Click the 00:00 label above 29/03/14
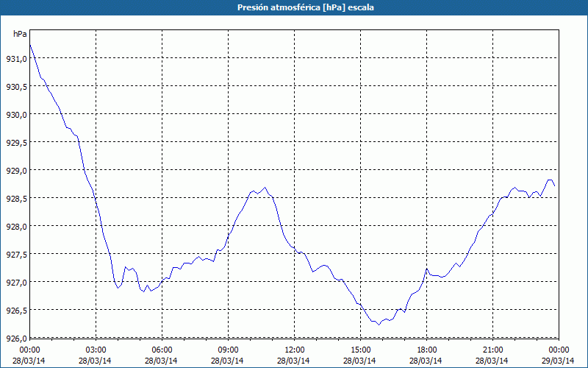 point(559,350)
